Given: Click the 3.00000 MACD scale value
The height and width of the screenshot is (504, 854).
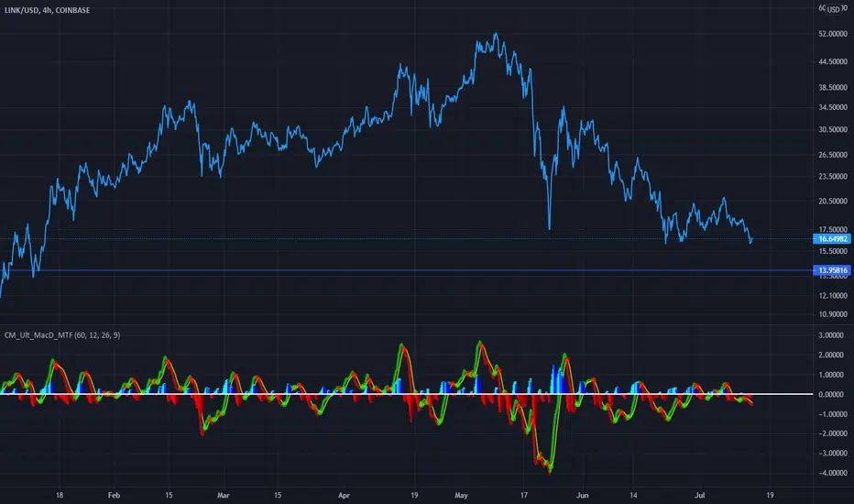Looking at the screenshot, I should click(x=833, y=335).
